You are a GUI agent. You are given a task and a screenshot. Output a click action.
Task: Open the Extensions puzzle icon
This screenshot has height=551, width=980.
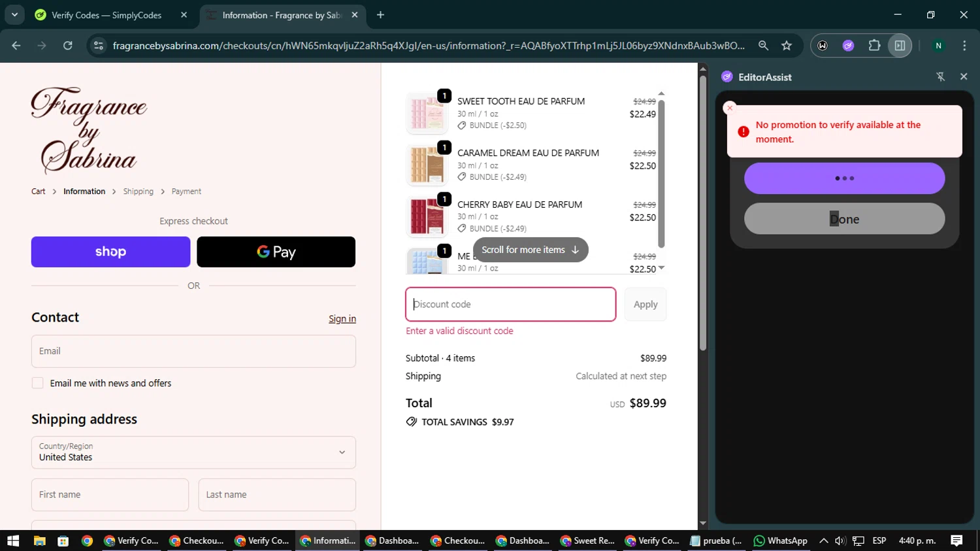coord(874,45)
